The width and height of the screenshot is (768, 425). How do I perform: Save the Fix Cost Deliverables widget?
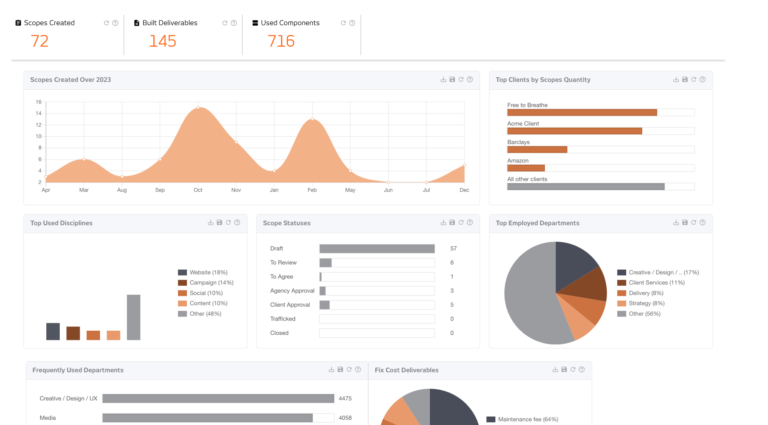(564, 370)
